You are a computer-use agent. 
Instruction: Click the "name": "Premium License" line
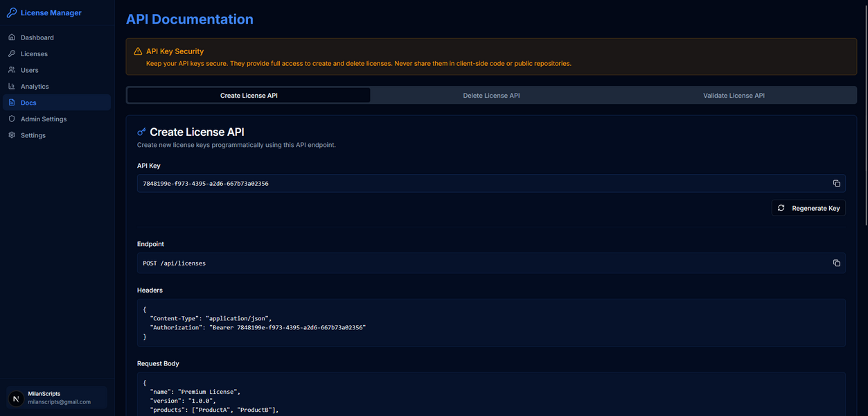click(195, 392)
